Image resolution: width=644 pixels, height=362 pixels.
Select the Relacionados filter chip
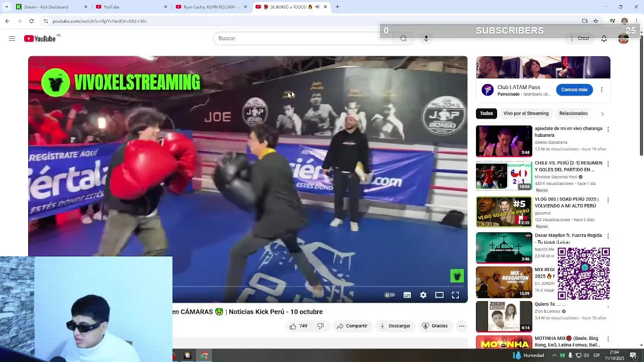click(x=574, y=114)
